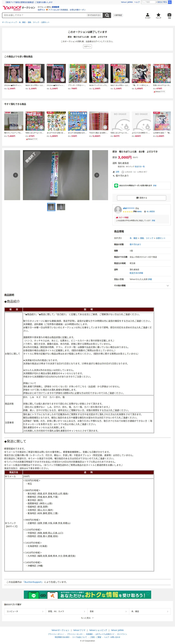Select second product image thumbnail
175x644 pixels.
point(61,207)
